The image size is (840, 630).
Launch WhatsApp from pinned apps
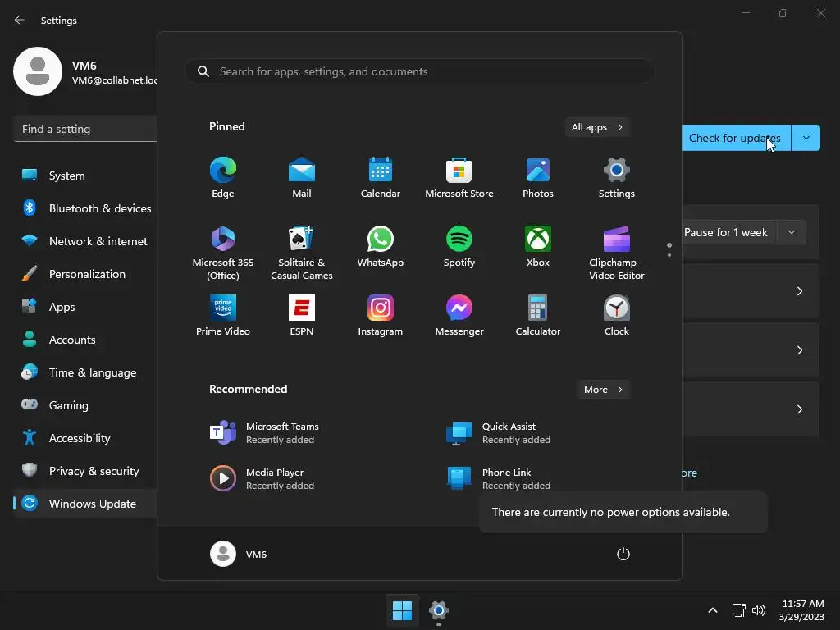[x=381, y=246]
